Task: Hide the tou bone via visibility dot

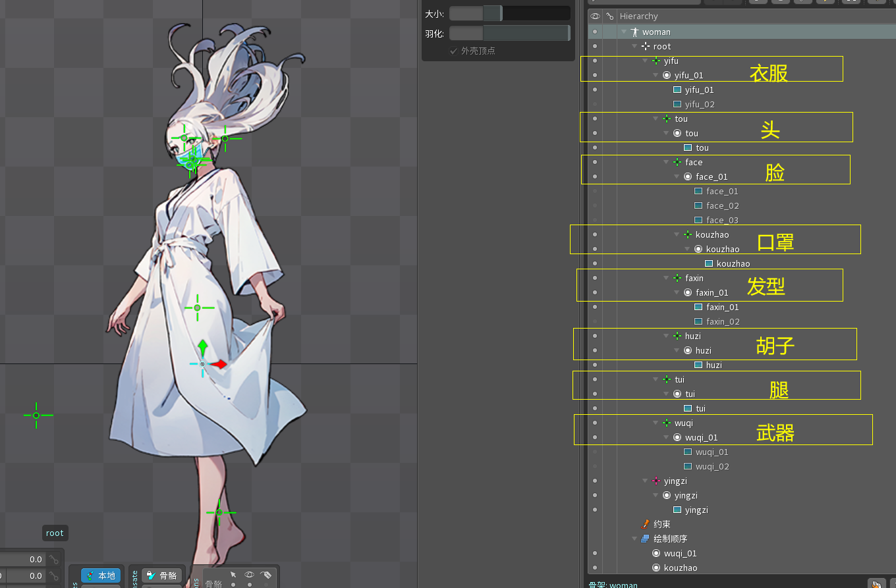Action: pos(595,119)
